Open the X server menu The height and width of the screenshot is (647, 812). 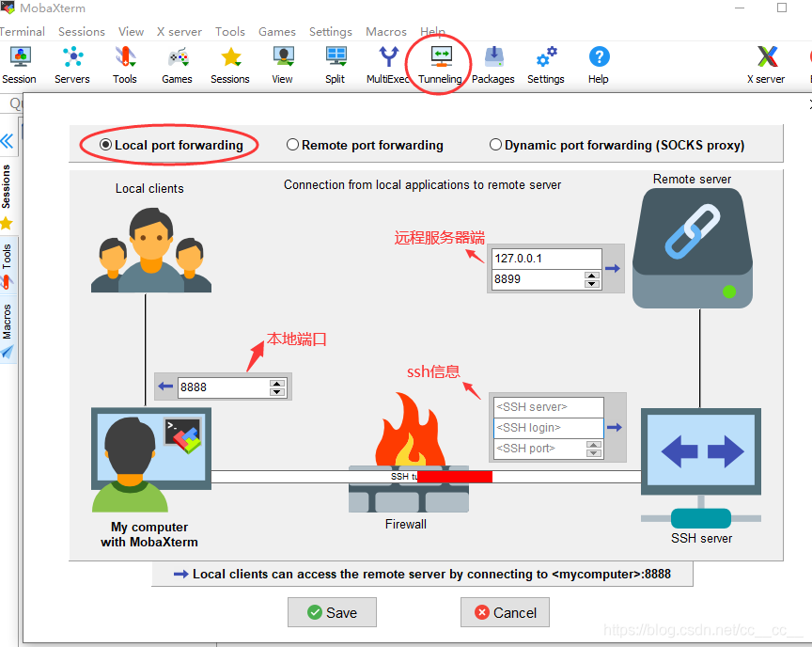tap(180, 32)
